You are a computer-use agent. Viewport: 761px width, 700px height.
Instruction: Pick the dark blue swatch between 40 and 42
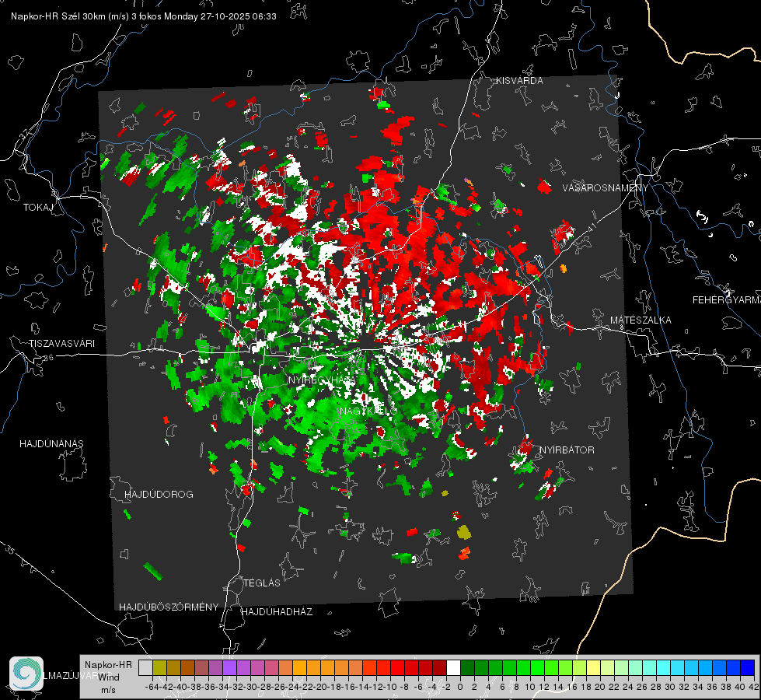point(748,668)
